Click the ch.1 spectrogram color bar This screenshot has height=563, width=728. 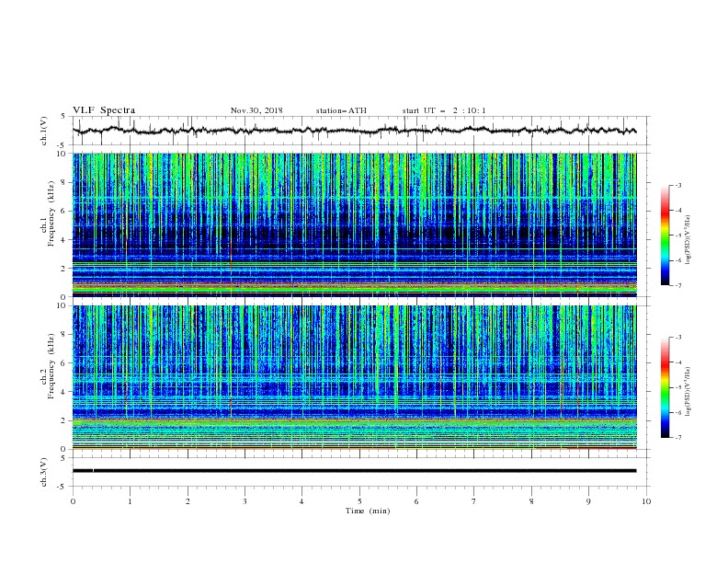point(665,236)
